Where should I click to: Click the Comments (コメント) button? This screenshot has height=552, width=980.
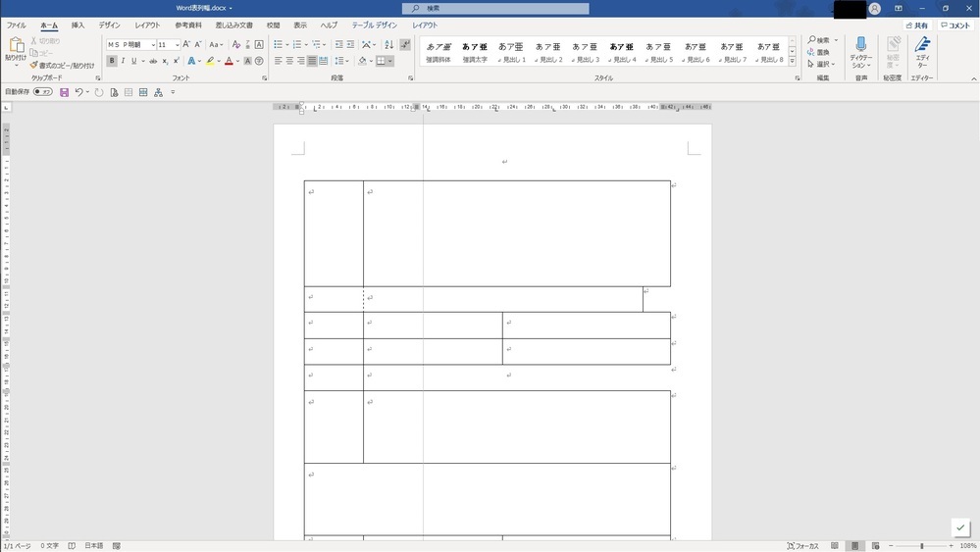click(x=954, y=25)
